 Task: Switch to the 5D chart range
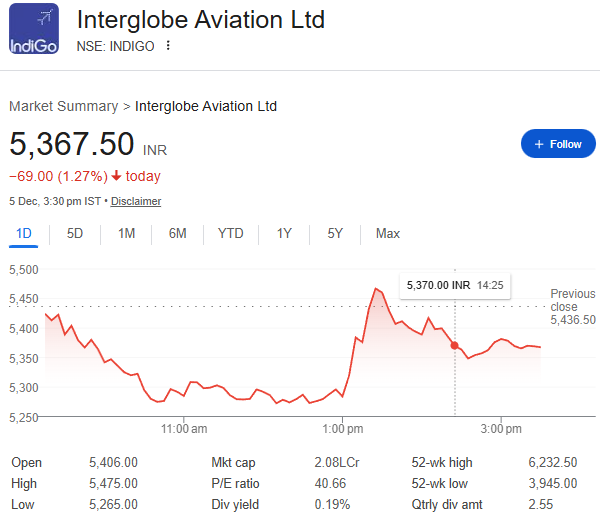click(x=75, y=233)
